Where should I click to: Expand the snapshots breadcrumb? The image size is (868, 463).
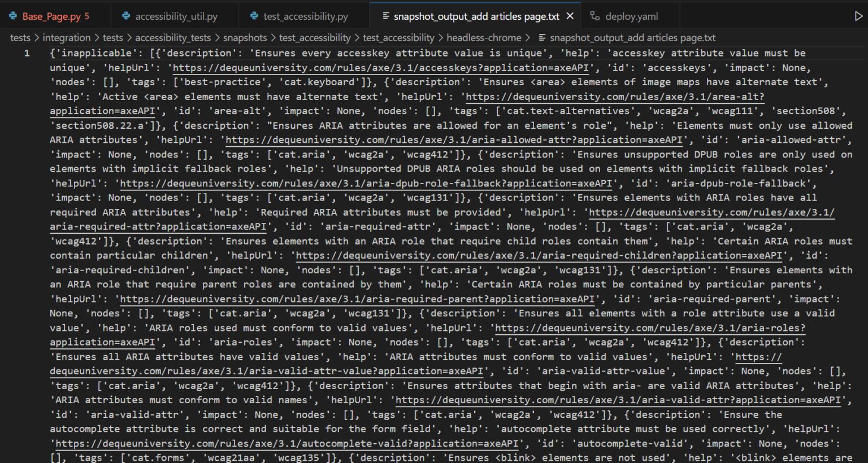point(245,37)
